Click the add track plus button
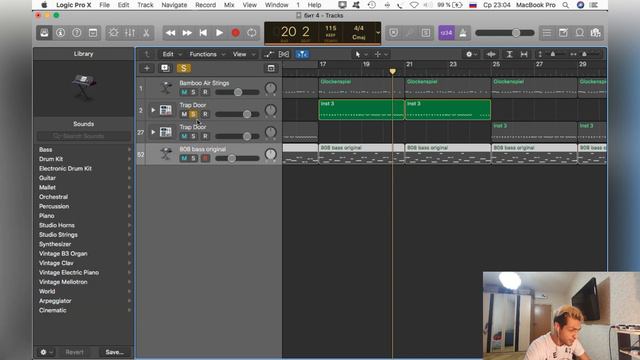The width and height of the screenshot is (640, 360). [x=147, y=68]
